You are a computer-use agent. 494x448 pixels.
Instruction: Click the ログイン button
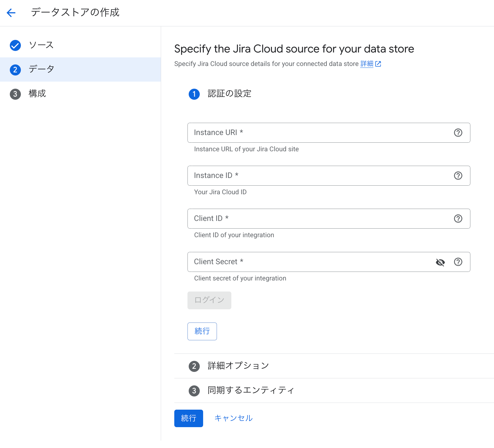click(209, 300)
